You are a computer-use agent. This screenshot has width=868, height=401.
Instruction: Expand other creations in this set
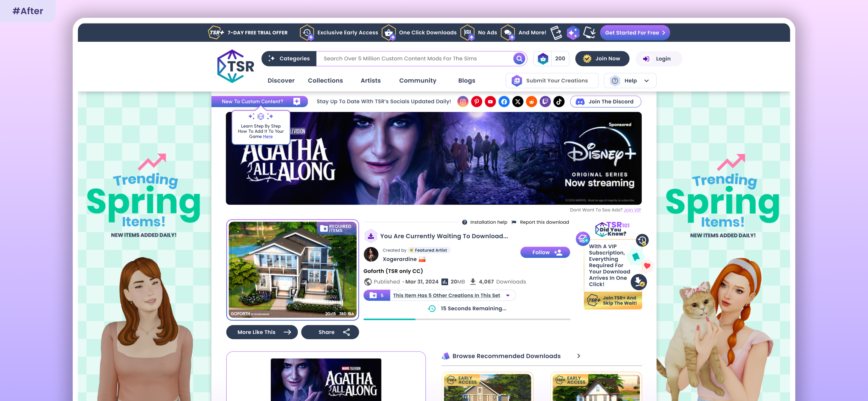pos(507,295)
